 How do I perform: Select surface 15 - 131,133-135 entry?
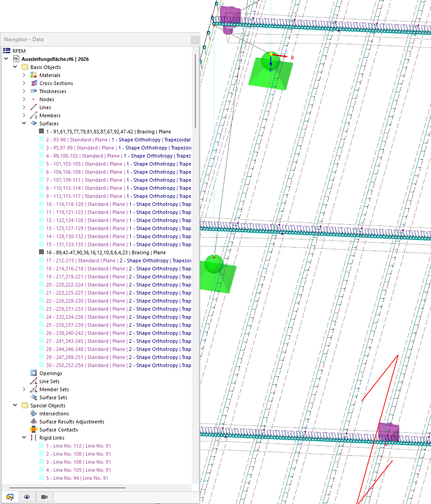[x=118, y=244]
